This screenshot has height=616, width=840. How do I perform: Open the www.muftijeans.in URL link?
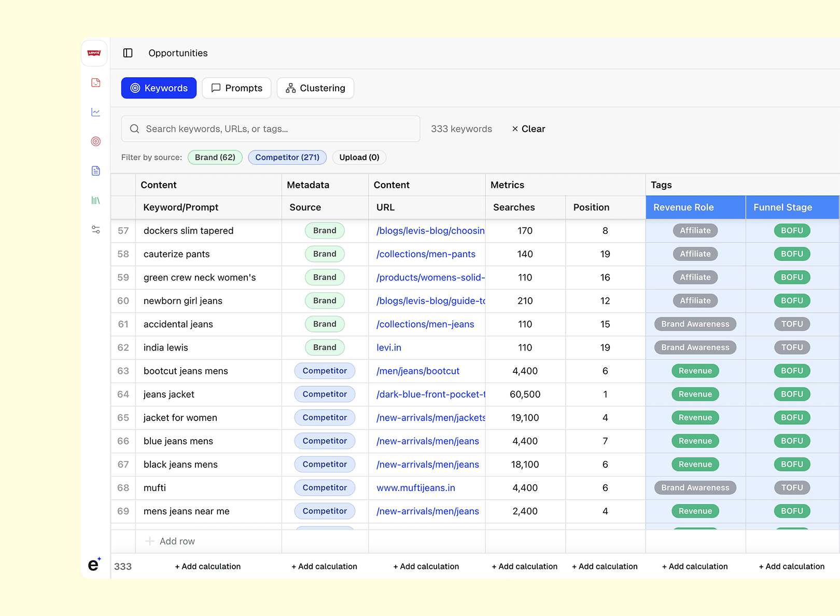(x=415, y=488)
